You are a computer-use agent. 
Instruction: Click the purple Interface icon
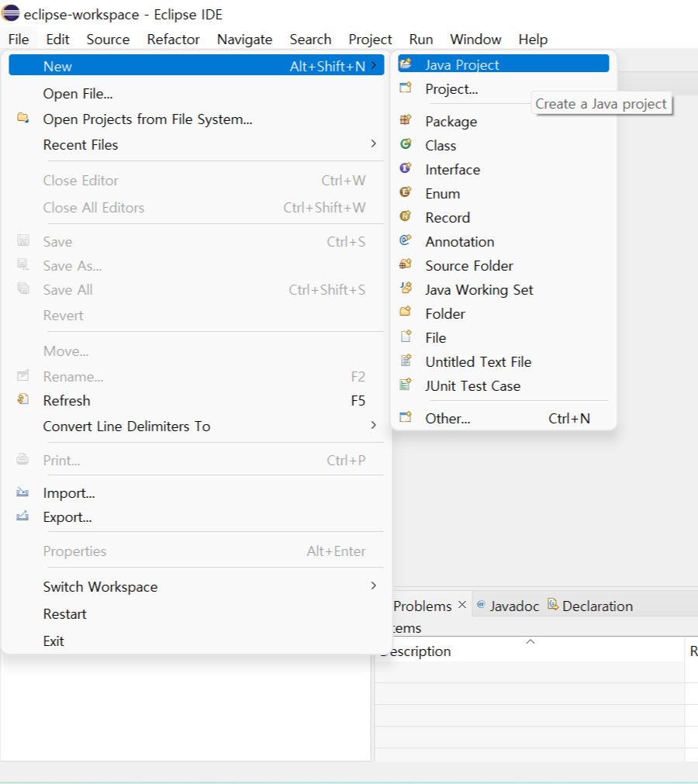coord(406,168)
